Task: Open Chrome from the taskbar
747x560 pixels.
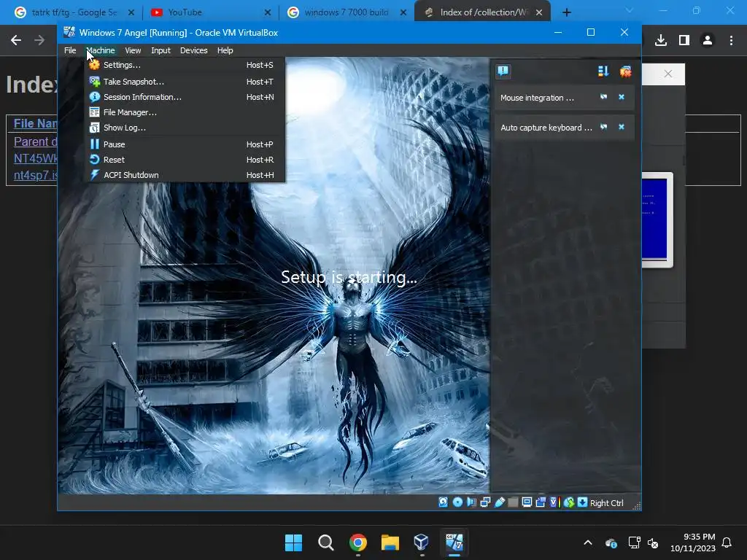Action: 357,542
